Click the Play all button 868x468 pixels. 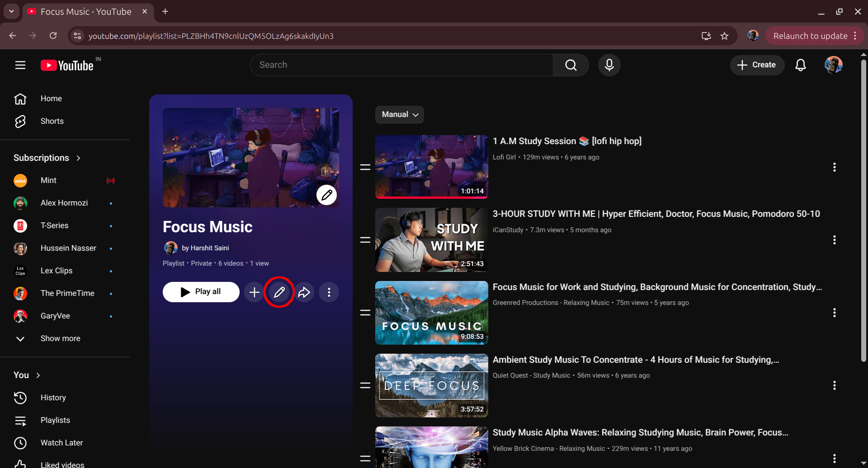click(x=201, y=291)
